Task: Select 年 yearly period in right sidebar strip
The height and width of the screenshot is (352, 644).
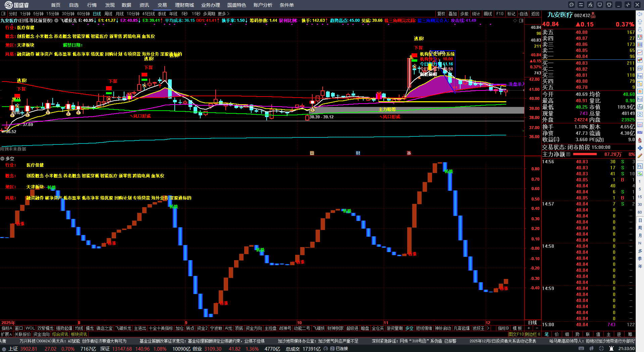Action: pos(640,266)
